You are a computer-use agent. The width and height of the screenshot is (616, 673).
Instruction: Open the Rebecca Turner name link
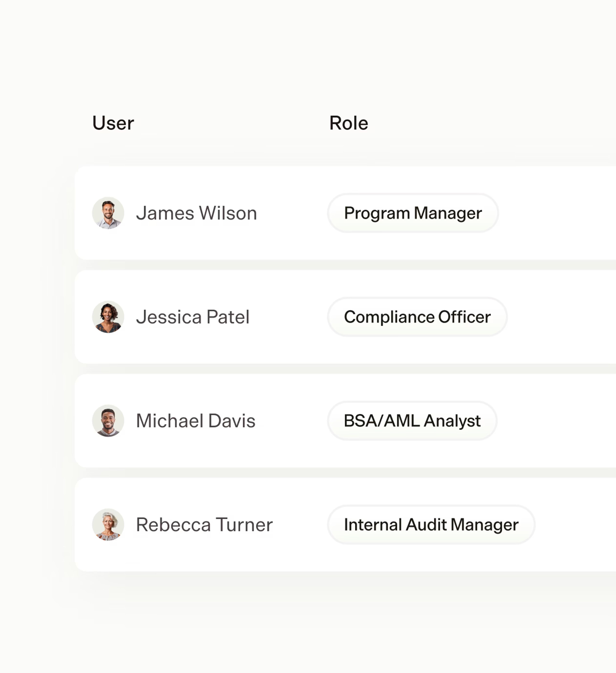(204, 524)
